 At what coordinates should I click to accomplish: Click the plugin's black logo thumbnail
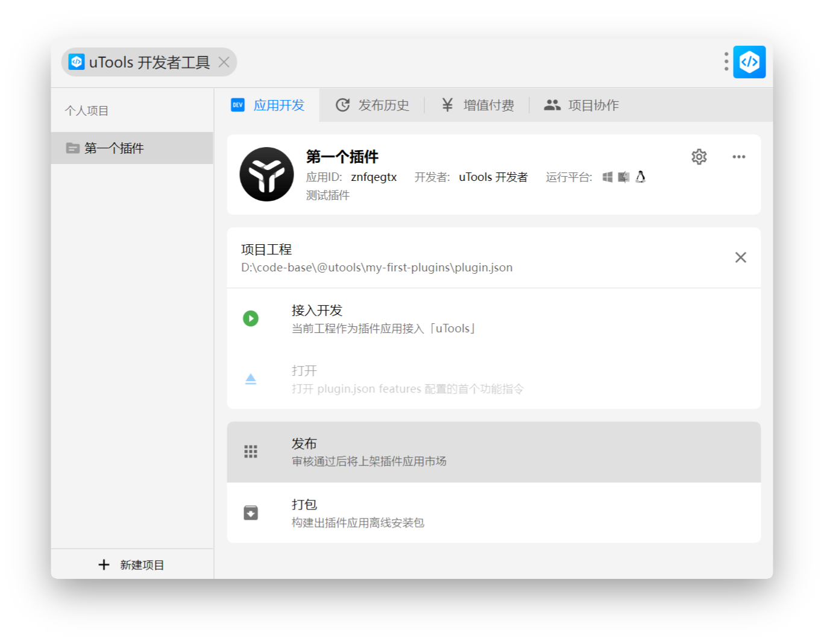click(266, 174)
